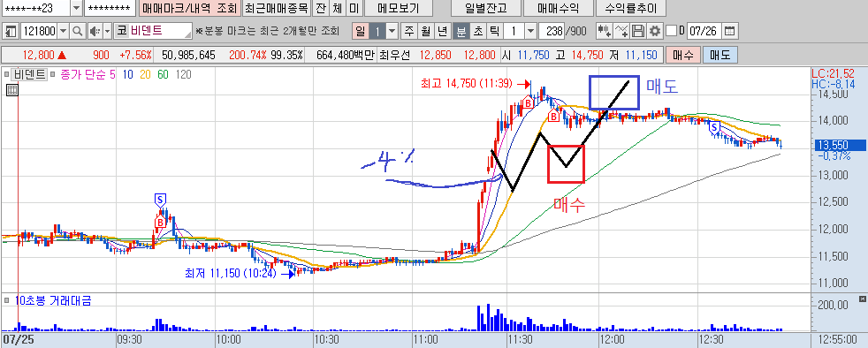Click the grid table icon at chart top-left
The height and width of the screenshot is (348, 868).
click(11, 91)
